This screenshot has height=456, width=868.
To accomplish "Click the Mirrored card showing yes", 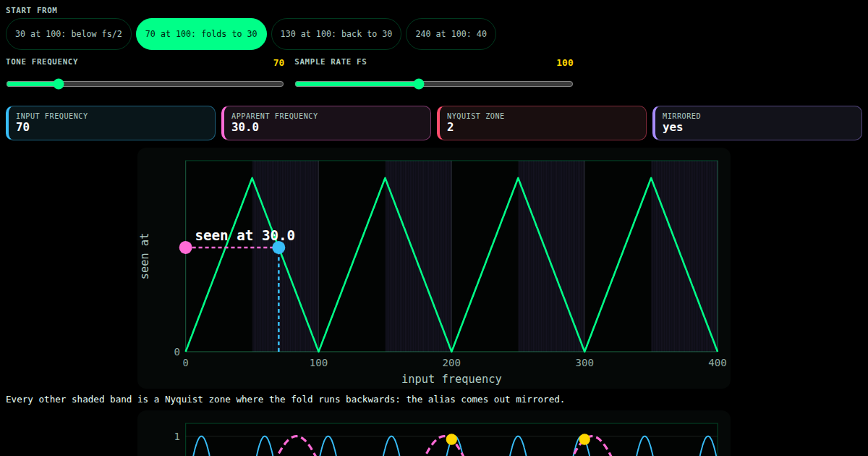I will click(x=757, y=123).
